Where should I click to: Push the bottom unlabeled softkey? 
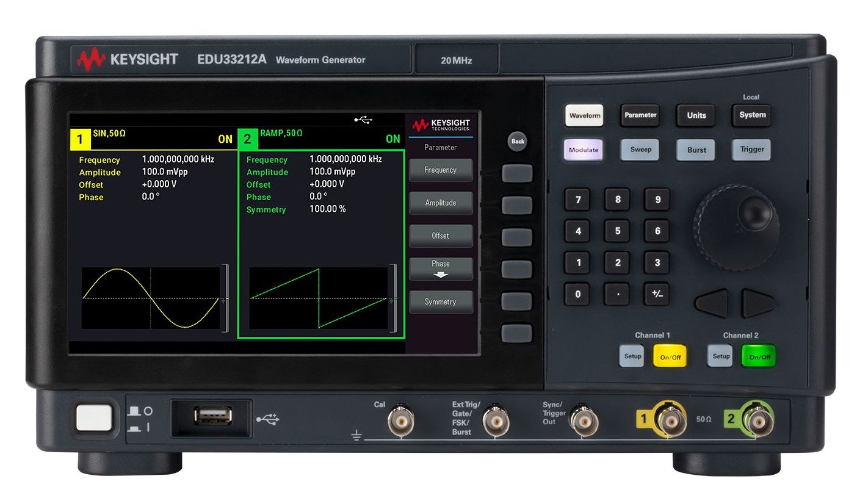point(517,333)
